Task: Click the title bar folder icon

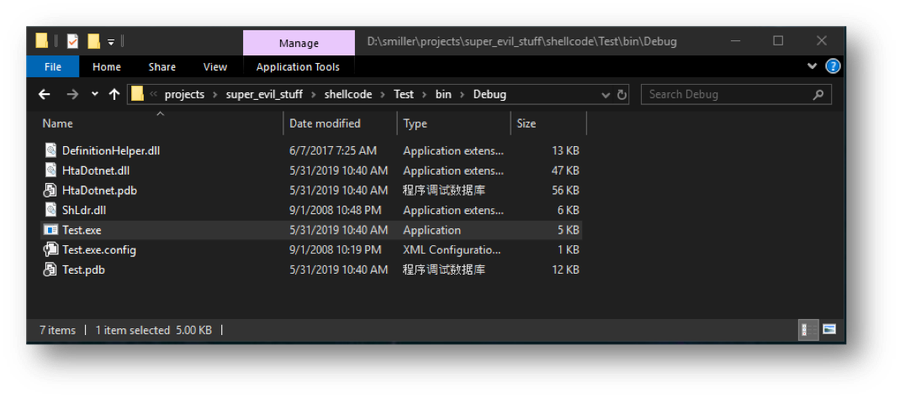Action: (x=41, y=41)
